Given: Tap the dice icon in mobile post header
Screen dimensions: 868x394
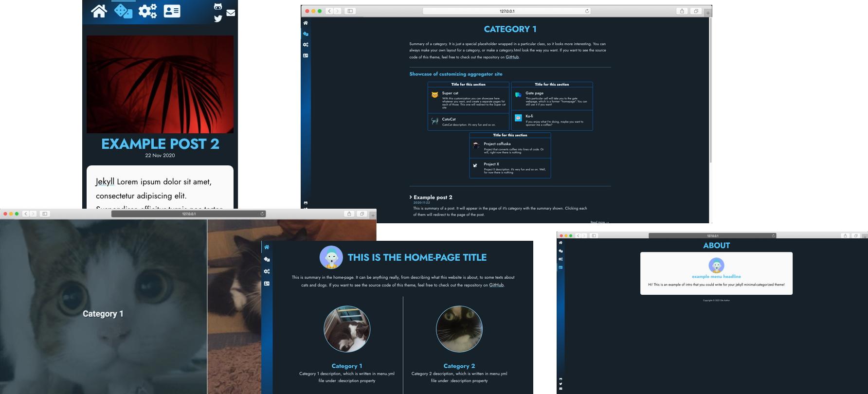Looking at the screenshot, I should point(123,11).
